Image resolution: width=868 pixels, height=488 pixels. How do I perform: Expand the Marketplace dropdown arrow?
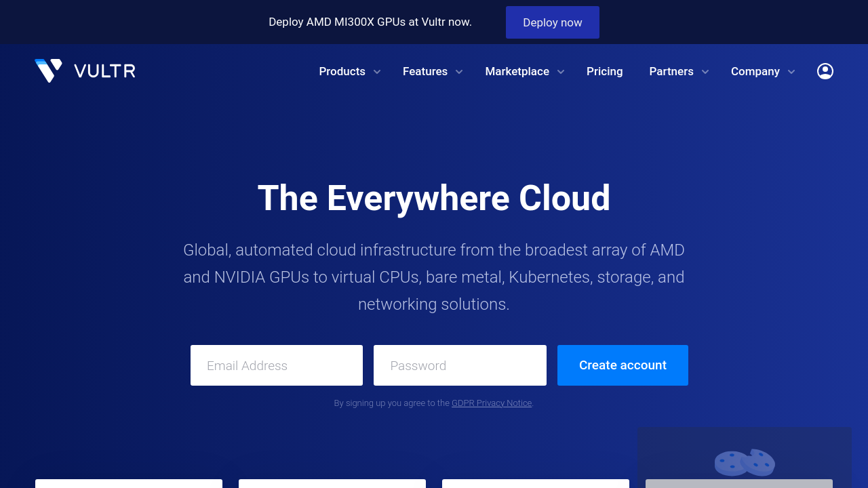tap(561, 72)
